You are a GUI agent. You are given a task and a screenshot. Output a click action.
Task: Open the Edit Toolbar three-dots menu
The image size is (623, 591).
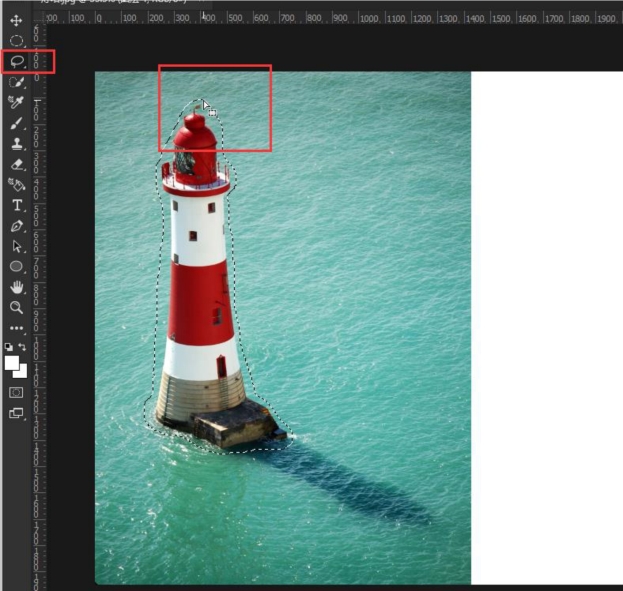(16, 328)
